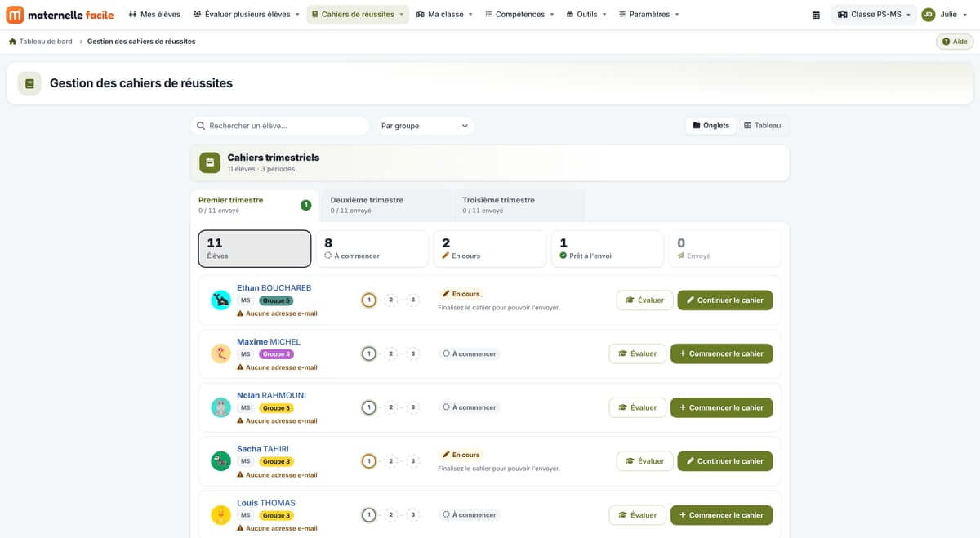
Task: Filter by À commencer status card
Action: point(372,248)
